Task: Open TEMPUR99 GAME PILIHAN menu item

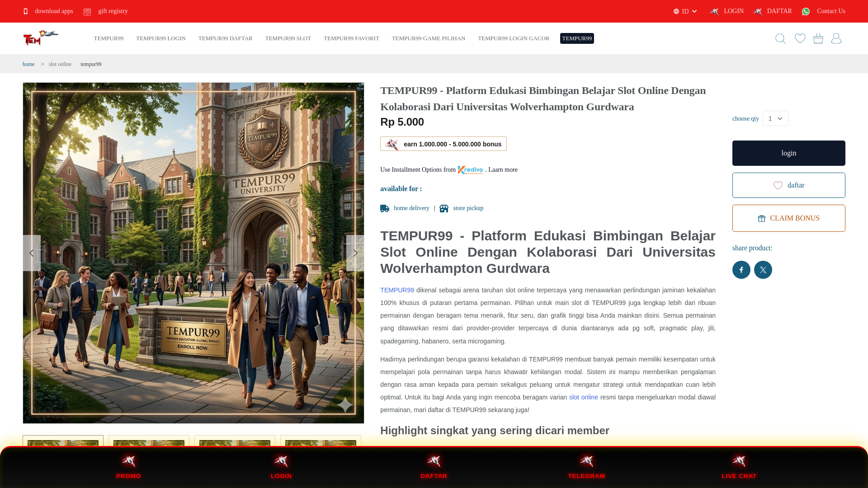Action: click(429, 38)
